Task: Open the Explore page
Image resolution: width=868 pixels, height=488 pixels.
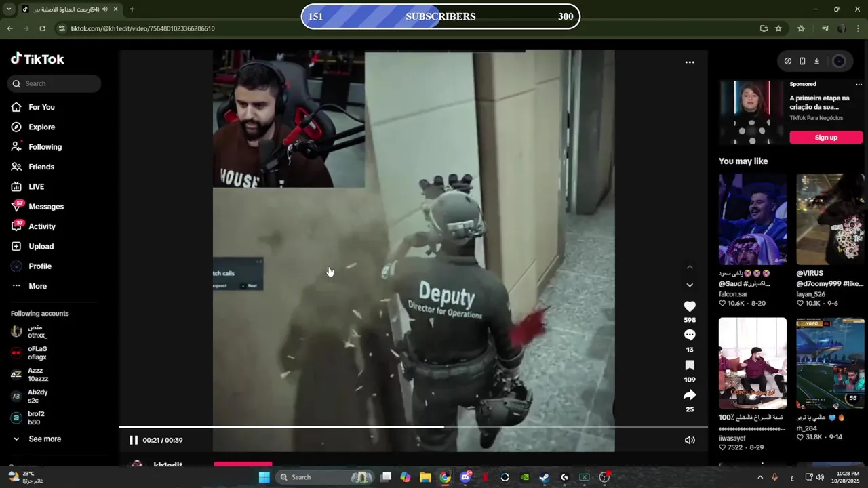Action: pyautogui.click(x=33, y=127)
